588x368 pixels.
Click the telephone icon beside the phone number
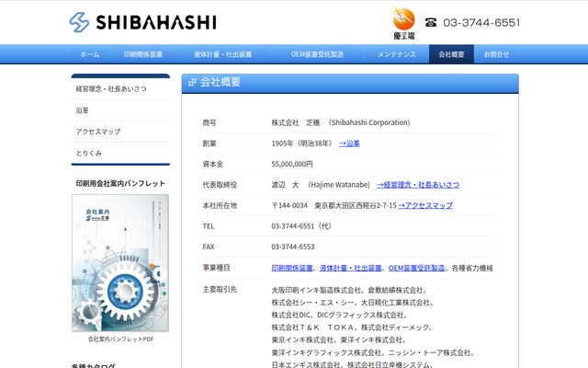click(x=431, y=23)
